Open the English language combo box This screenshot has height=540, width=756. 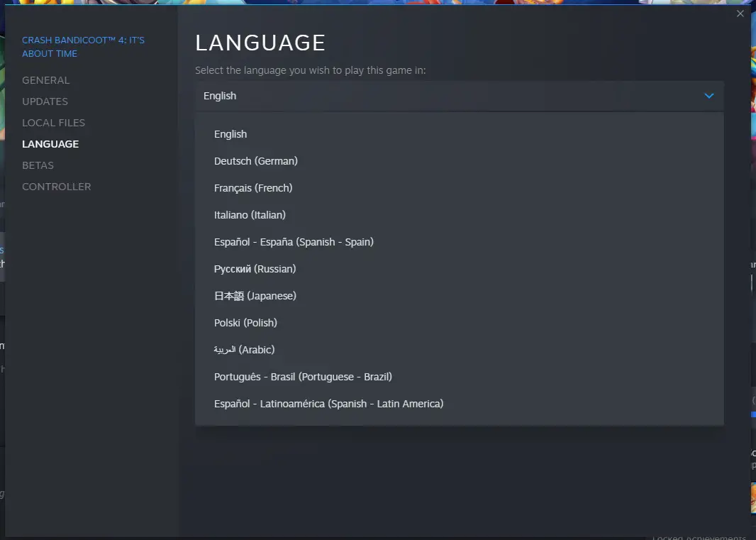click(459, 96)
